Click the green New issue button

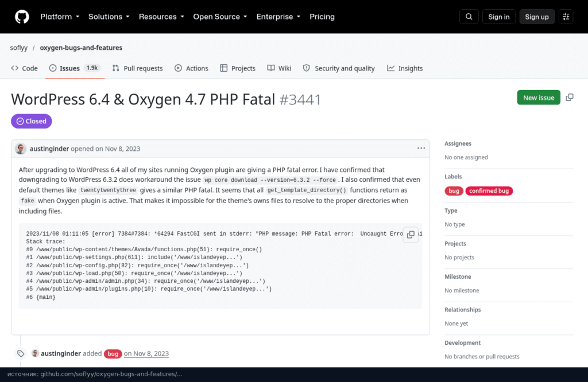tap(539, 98)
